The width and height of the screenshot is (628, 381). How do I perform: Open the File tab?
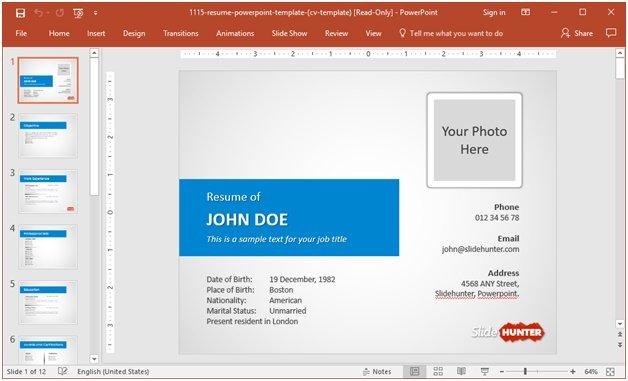[21, 33]
